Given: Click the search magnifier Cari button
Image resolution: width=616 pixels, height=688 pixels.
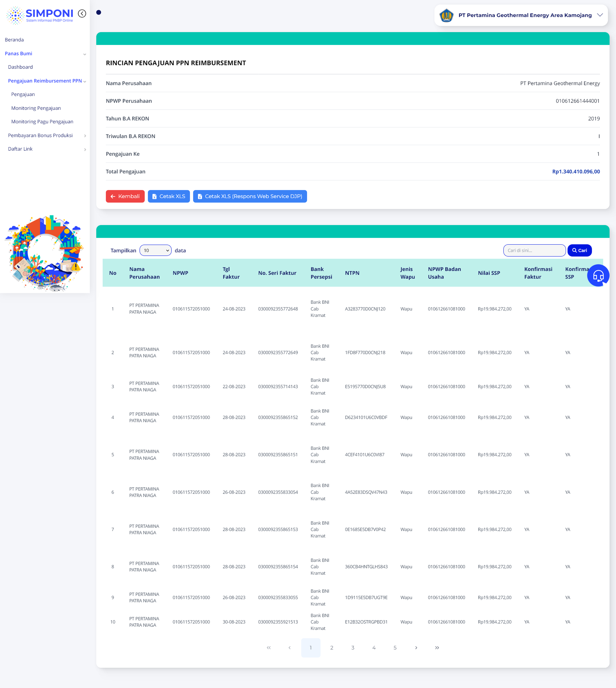Looking at the screenshot, I should click(579, 250).
